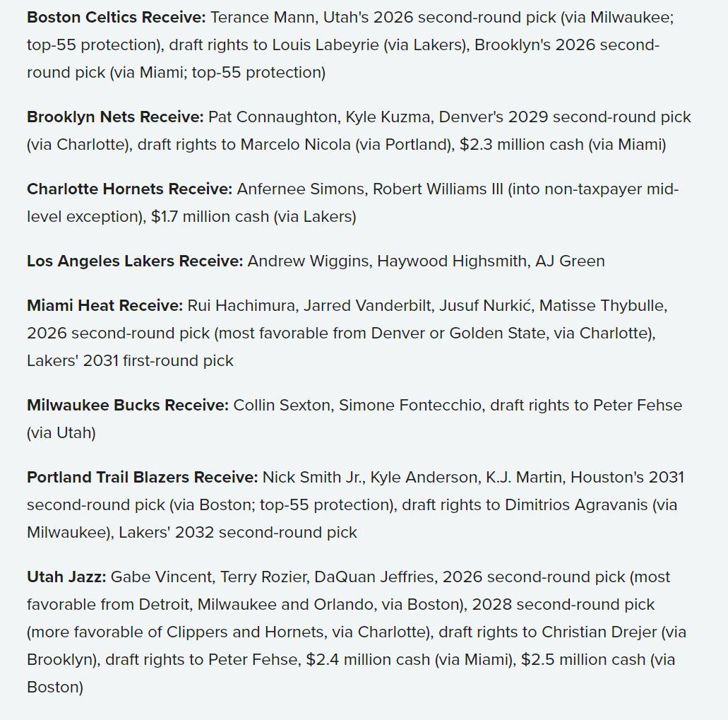Viewport: 728px width, 720px height.
Task: Click the name Andrew Wiggins
Action: [308, 261]
